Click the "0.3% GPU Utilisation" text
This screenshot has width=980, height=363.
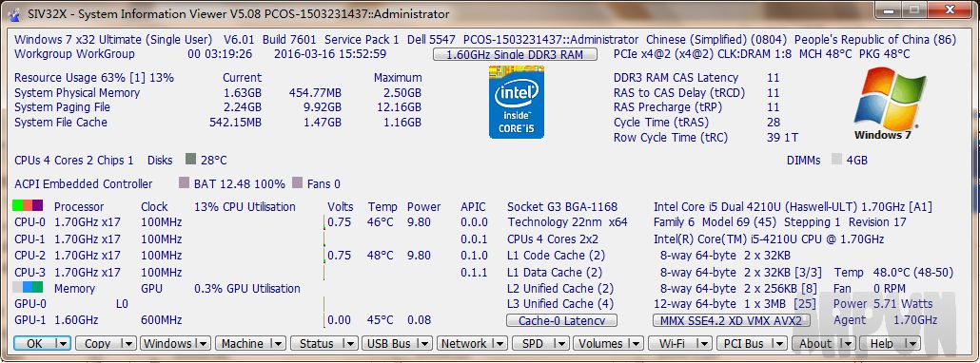[x=246, y=288]
